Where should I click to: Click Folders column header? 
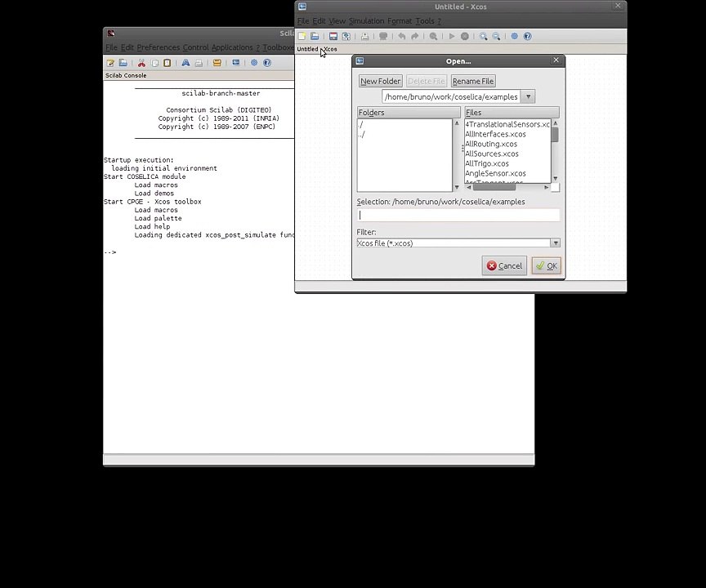[x=409, y=113]
